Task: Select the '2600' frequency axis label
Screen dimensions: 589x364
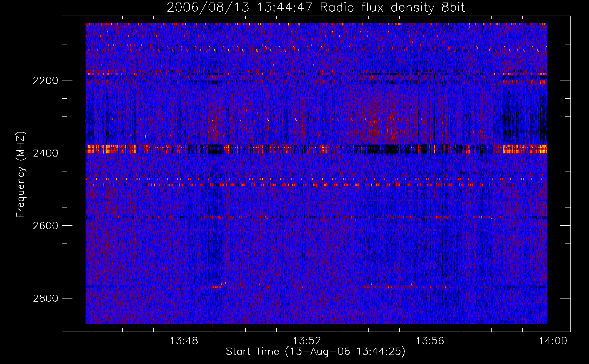Action: (46, 226)
